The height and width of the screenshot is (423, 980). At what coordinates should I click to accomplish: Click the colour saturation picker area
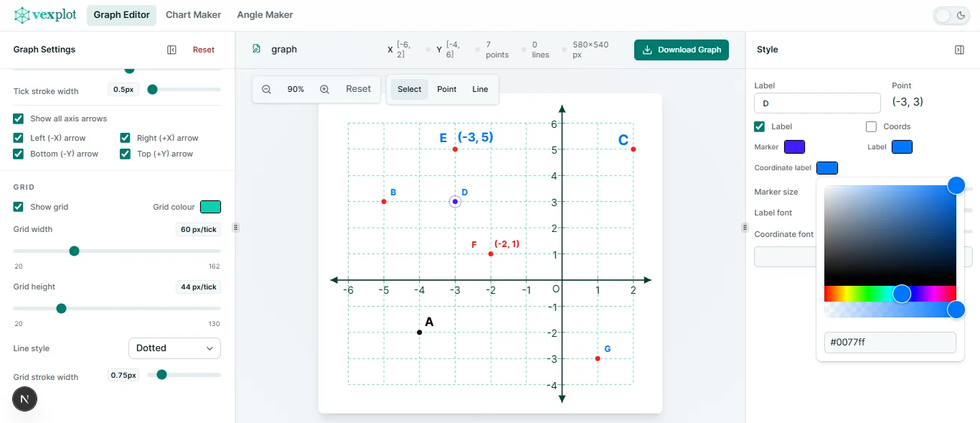click(x=890, y=236)
